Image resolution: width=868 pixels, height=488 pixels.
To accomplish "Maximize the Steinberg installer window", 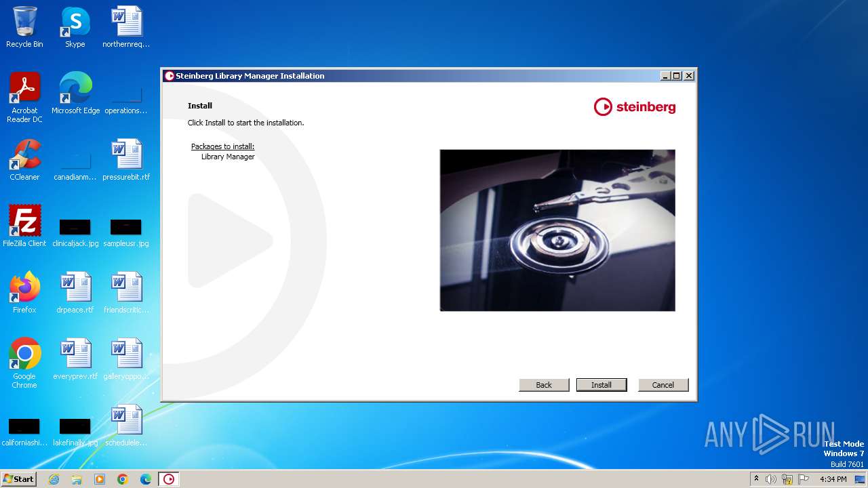I will point(677,76).
